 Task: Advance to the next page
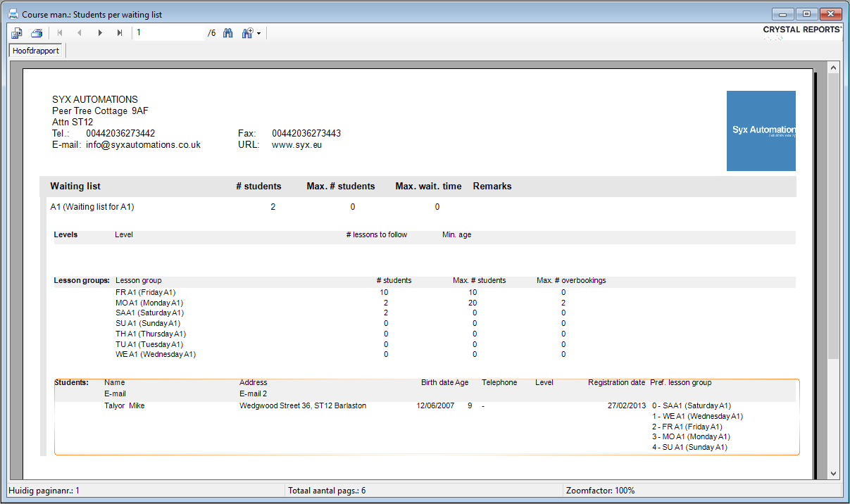pos(100,33)
